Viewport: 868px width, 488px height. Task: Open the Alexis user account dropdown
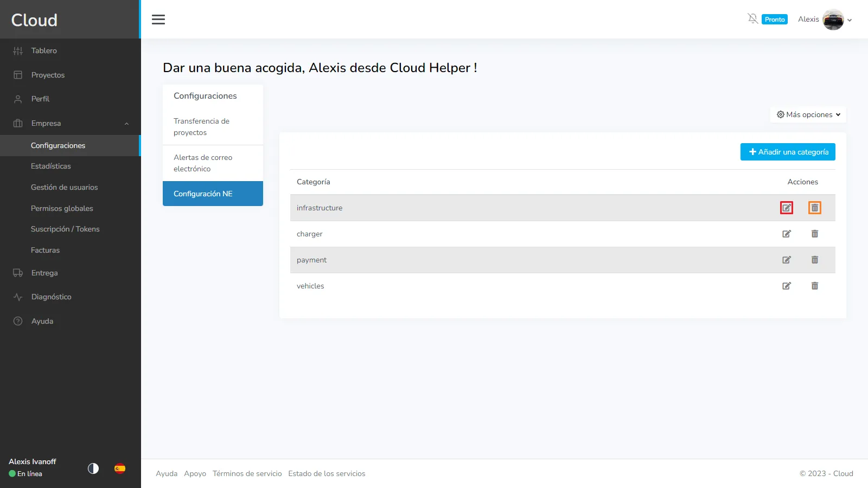click(x=825, y=20)
